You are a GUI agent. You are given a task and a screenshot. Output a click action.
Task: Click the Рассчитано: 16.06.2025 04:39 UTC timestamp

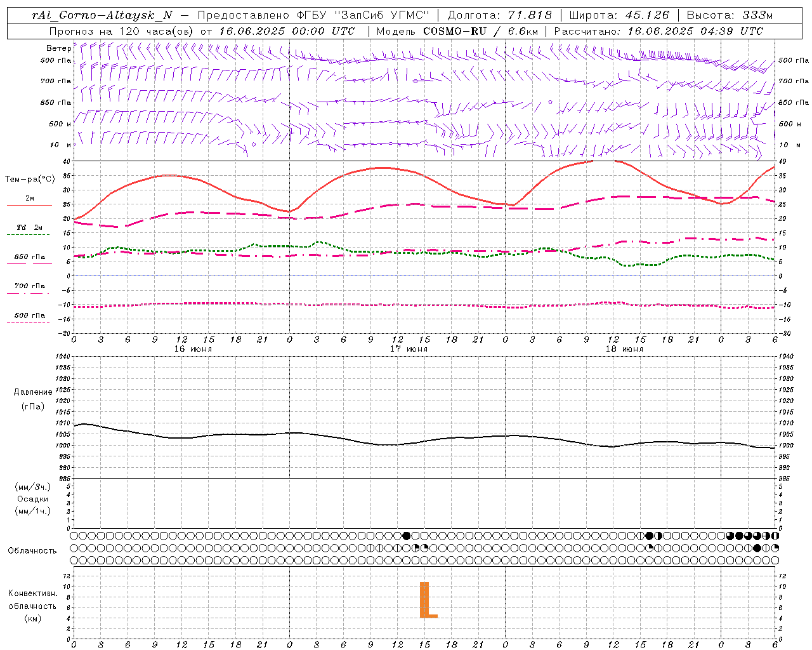click(x=658, y=31)
